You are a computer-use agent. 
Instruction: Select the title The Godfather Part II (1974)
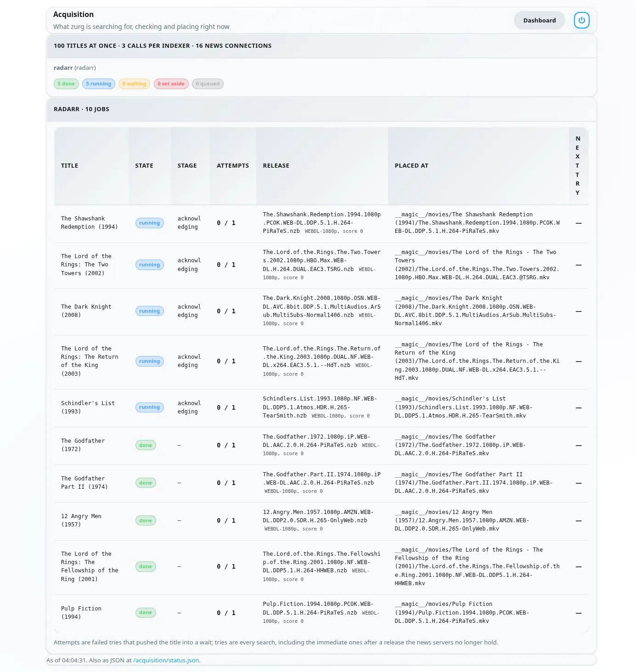pyautogui.click(x=84, y=483)
